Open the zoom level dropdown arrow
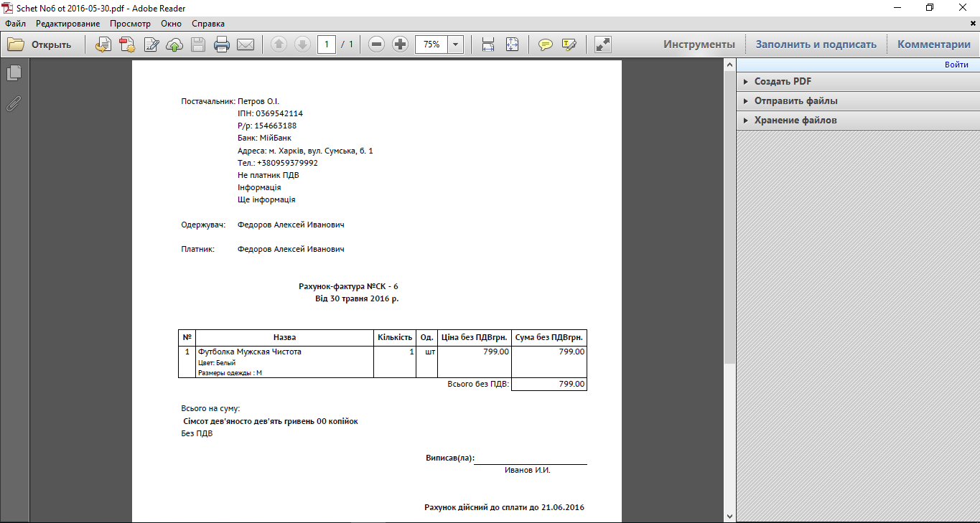 point(456,44)
